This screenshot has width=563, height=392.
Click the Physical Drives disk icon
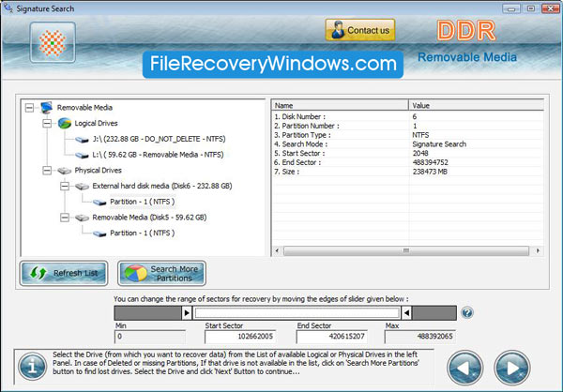pos(64,171)
